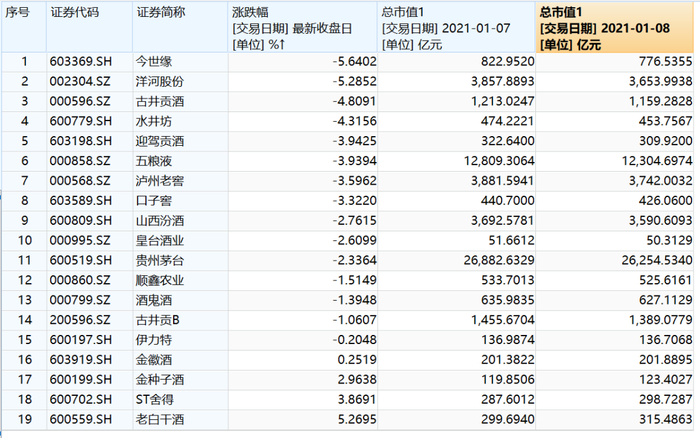The width and height of the screenshot is (700, 438).
Task: Select the 洋河股份 row name
Action: click(x=180, y=81)
